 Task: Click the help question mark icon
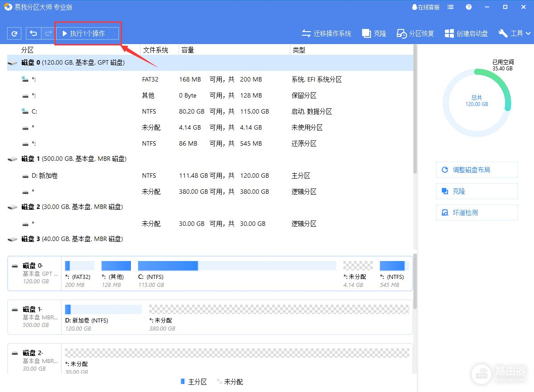pos(469,7)
